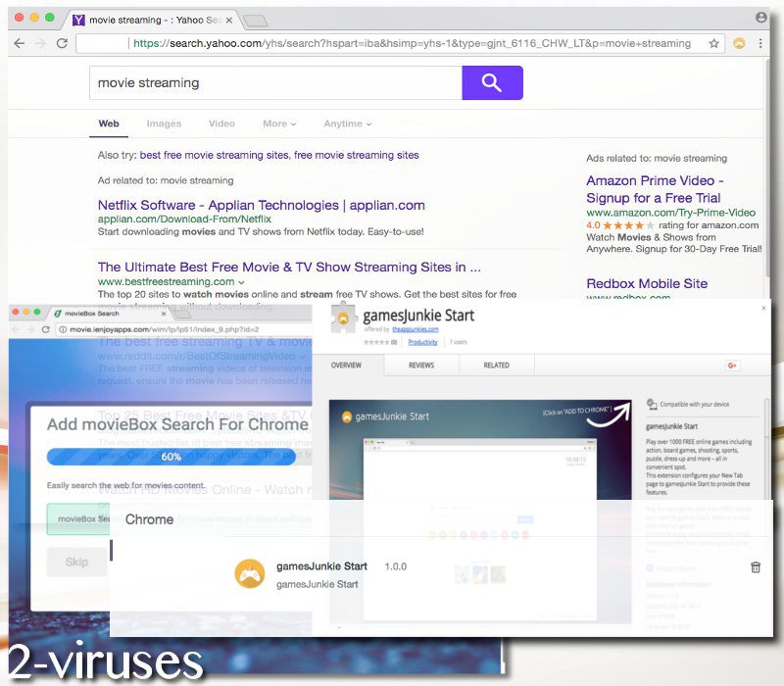Screen dimensions: 784x686
Task: Open the Chrome three-dot menu
Action: pos(760,43)
